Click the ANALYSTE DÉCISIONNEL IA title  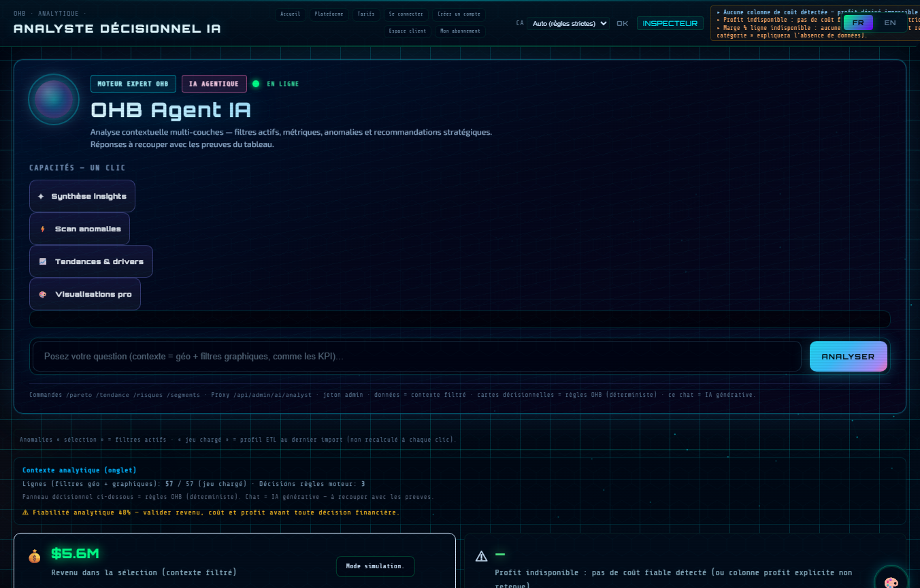pos(117,29)
